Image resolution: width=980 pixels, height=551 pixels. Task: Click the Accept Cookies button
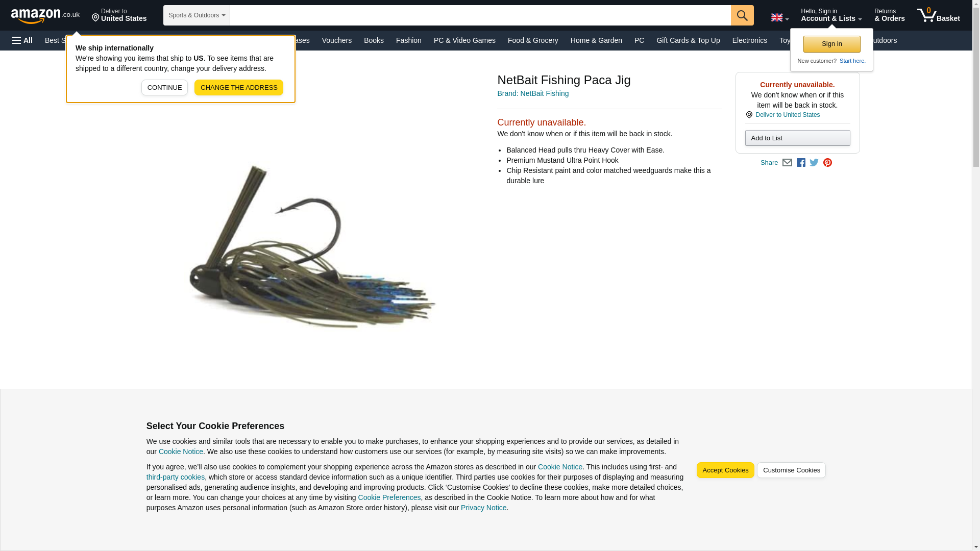(725, 470)
